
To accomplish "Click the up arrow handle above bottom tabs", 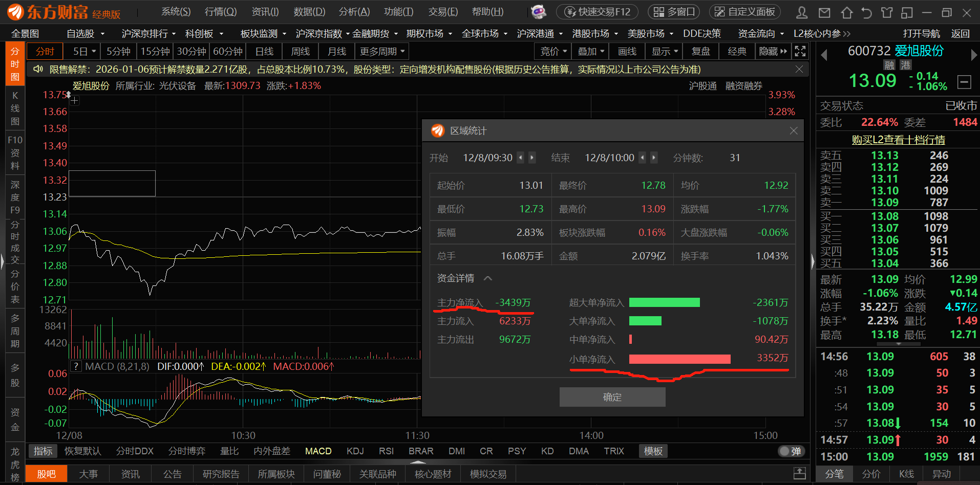I will [418, 462].
